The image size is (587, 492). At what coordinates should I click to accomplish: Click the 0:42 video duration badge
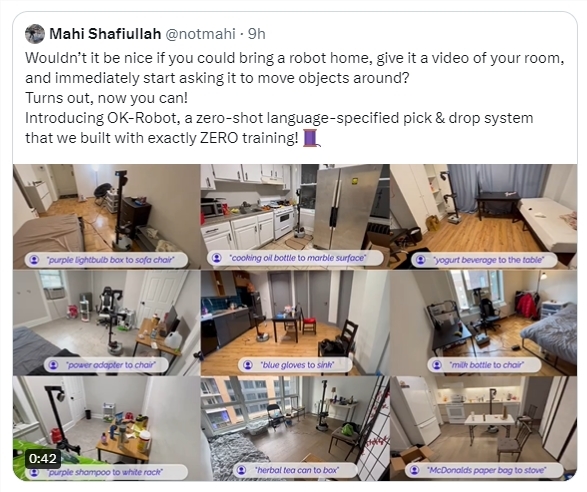43,458
